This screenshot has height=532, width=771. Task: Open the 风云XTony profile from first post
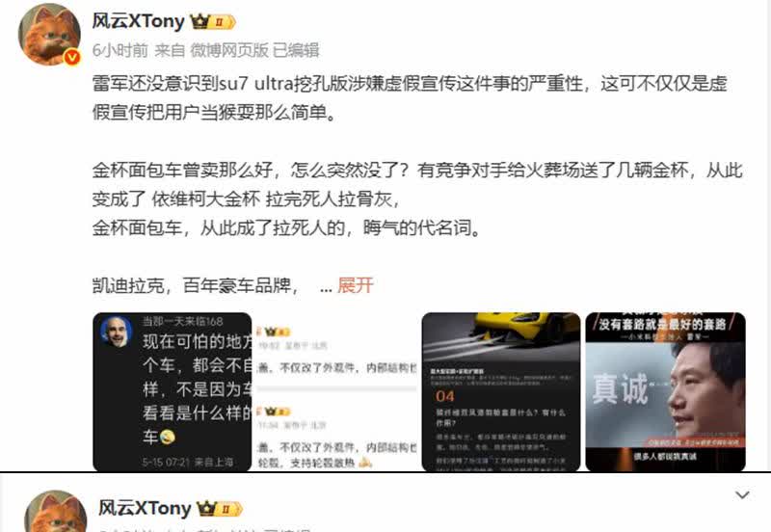tap(138, 21)
